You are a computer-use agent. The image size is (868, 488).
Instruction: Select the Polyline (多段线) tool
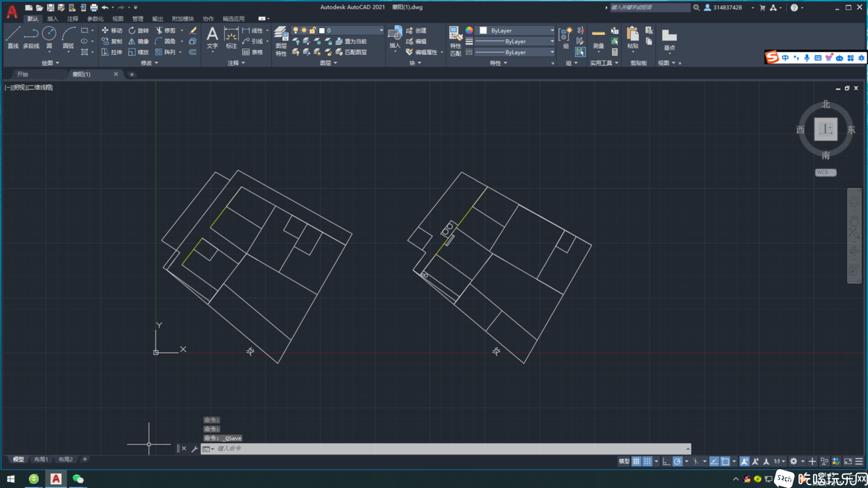tap(31, 38)
